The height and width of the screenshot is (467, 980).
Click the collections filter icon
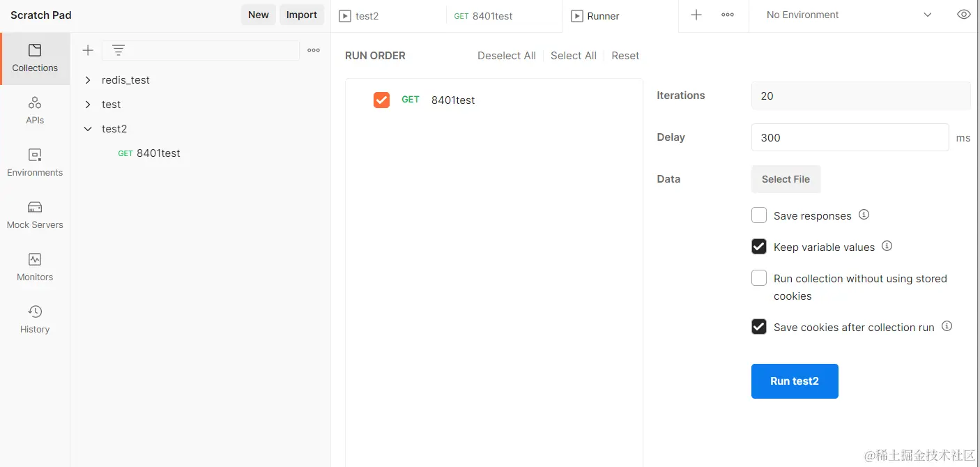click(x=118, y=50)
